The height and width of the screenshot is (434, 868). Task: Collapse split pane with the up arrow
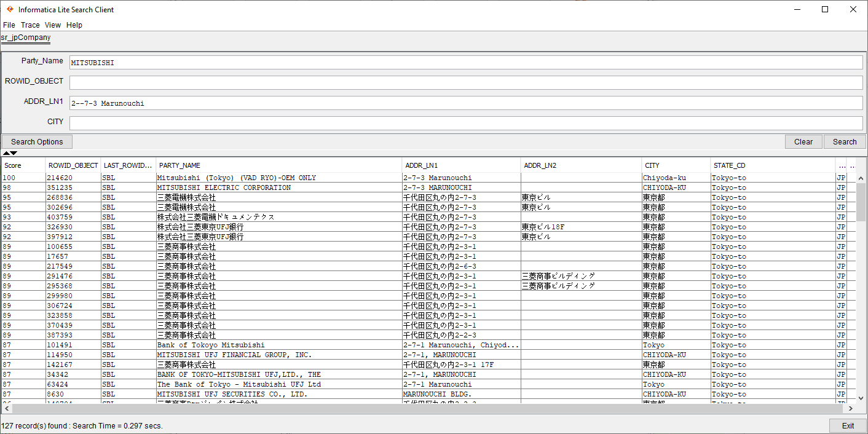pyautogui.click(x=6, y=153)
